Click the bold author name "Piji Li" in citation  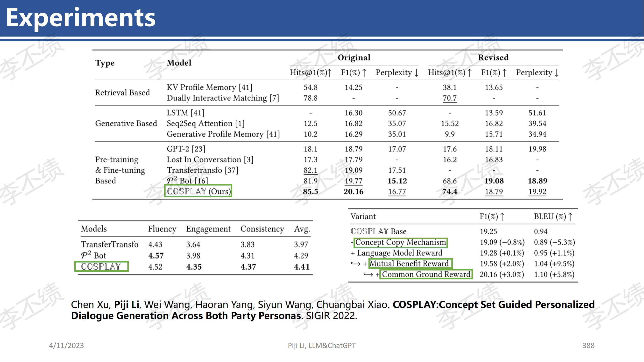pyautogui.click(x=127, y=305)
